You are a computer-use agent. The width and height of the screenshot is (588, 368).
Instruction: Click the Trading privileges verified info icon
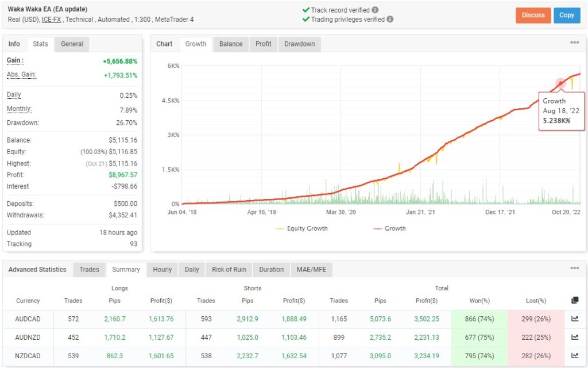click(x=390, y=19)
